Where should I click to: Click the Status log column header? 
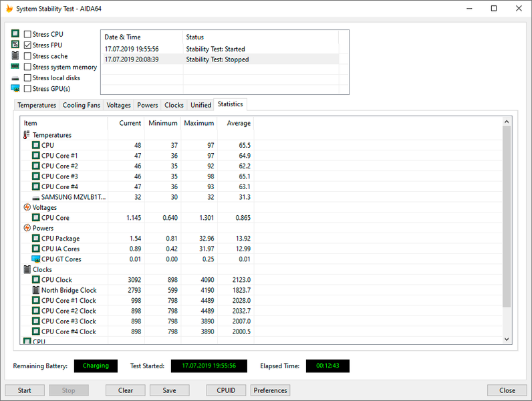[261, 37]
